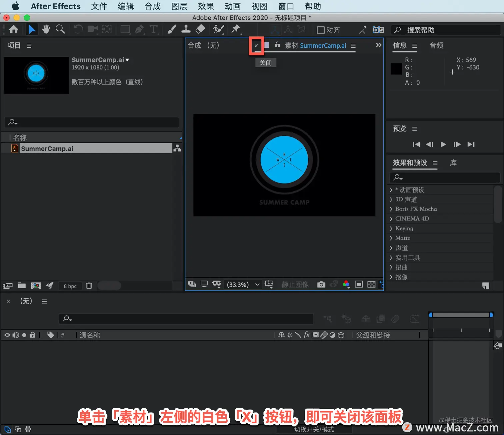This screenshot has height=435, width=504.
Task: Select the Puppet Pin tool
Action: [236, 30]
